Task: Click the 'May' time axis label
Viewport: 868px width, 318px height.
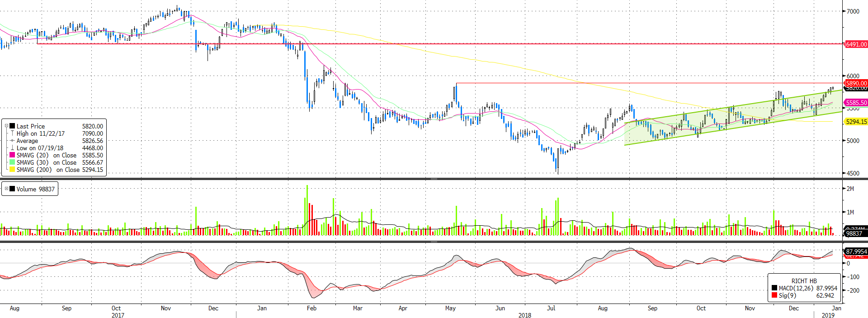Action: click(450, 308)
